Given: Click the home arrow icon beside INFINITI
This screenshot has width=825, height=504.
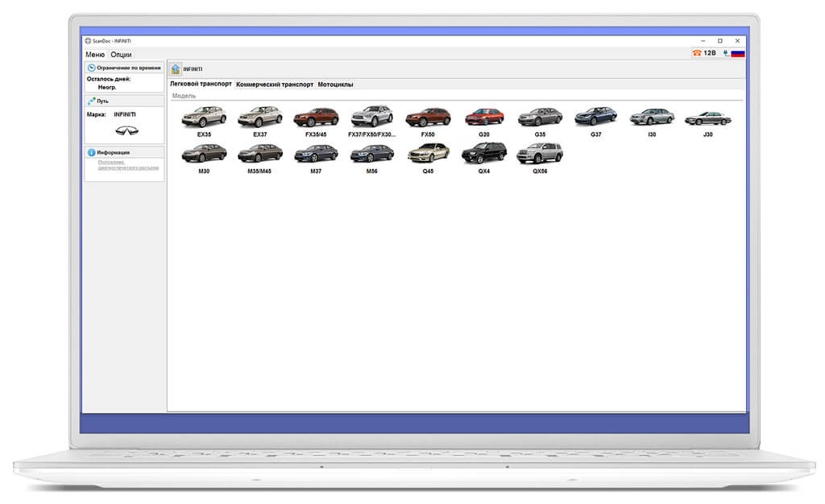Looking at the screenshot, I should click(176, 69).
